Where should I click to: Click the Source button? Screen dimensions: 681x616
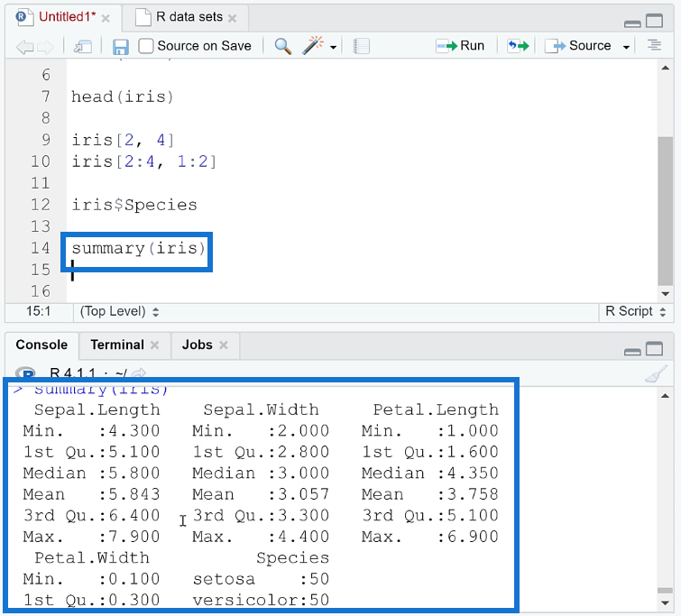[579, 46]
